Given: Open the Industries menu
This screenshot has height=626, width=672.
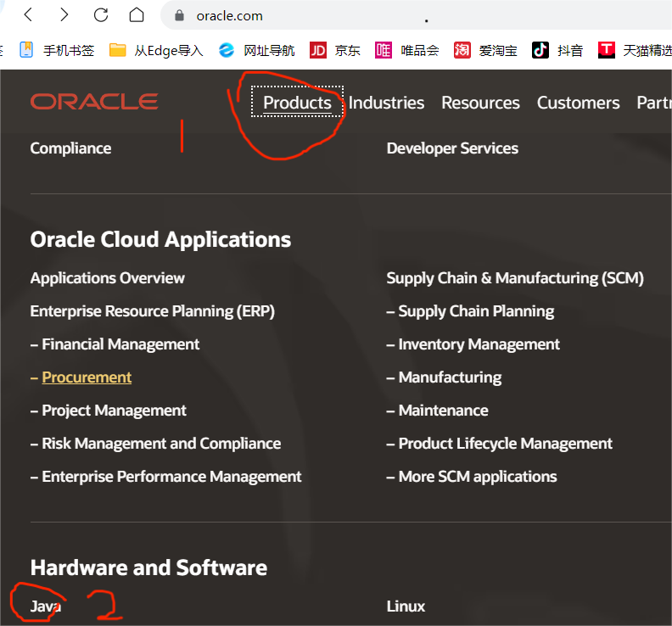Looking at the screenshot, I should 386,103.
